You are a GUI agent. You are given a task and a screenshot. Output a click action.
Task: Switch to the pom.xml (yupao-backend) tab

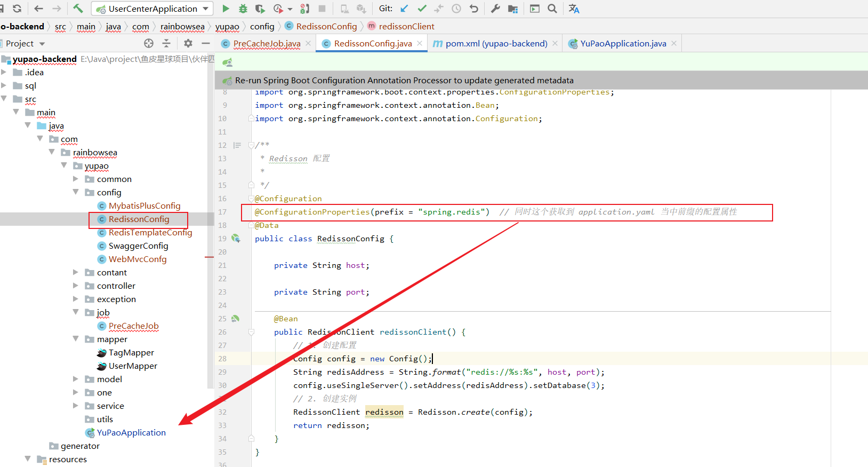(496, 44)
